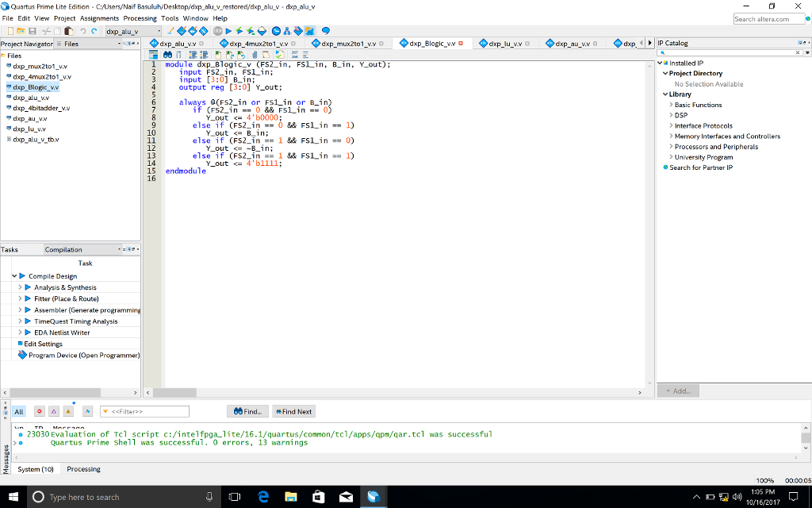This screenshot has height=508, width=812.
Task: Click binoculars Find icon in editor toolbar
Action: click(167, 55)
